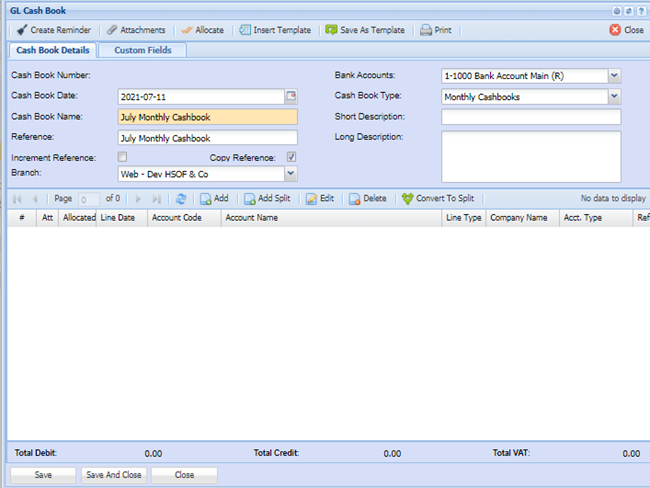
Task: Enable the Increment Reference checkbox
Action: [x=122, y=157]
